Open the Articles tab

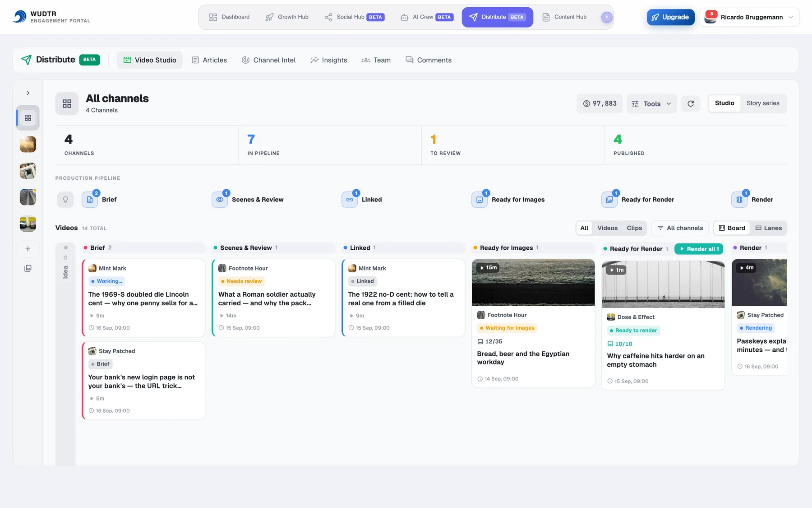point(209,60)
